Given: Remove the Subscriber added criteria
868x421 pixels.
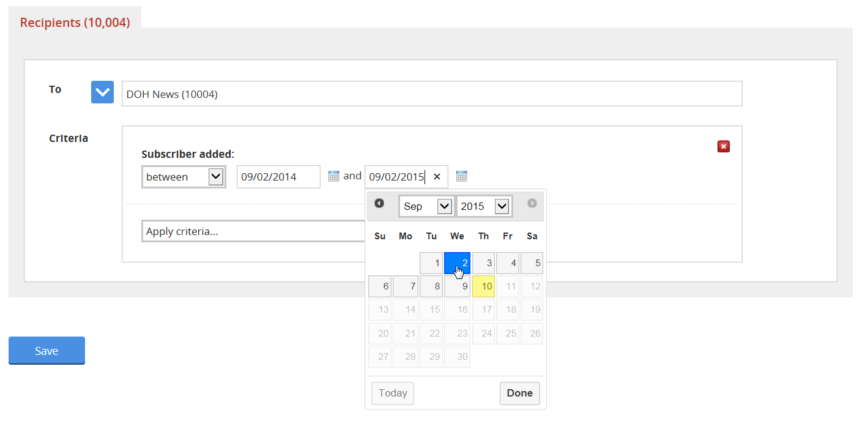Looking at the screenshot, I should [724, 146].
